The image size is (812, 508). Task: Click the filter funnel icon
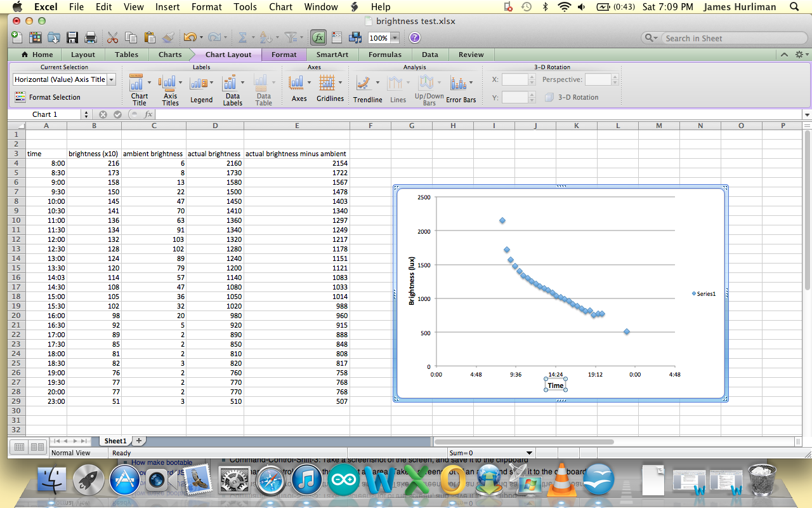pyautogui.click(x=291, y=37)
